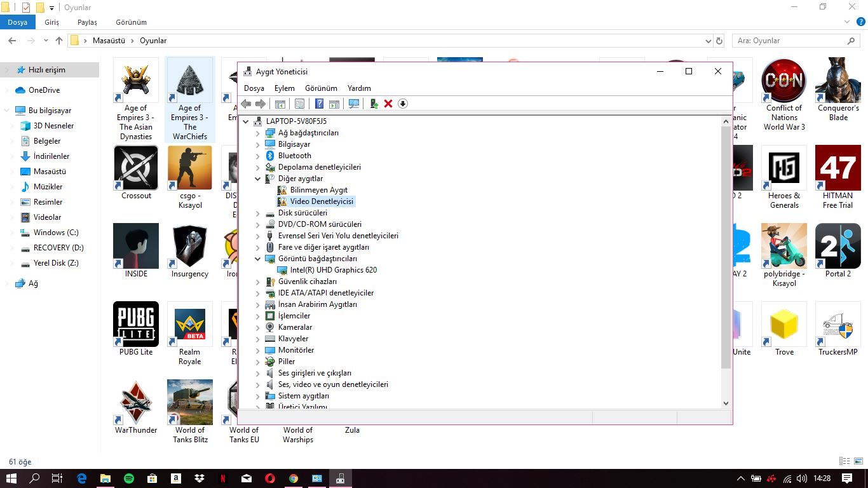Viewport: 868px width, 488px height.
Task: Expand the Disk sürücüleri node
Action: pyautogui.click(x=258, y=213)
